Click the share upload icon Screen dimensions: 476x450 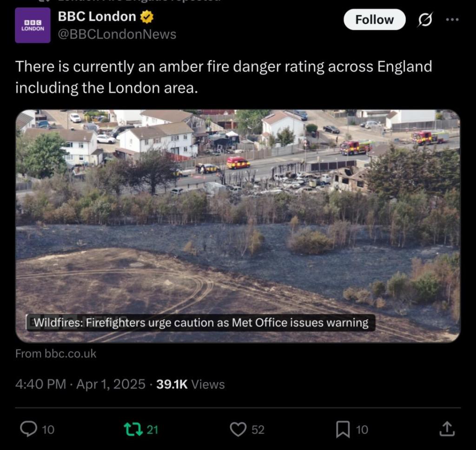pyautogui.click(x=447, y=429)
